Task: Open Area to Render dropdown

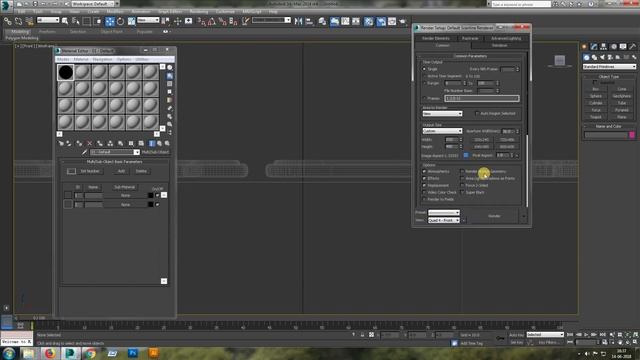Action: tap(442, 113)
